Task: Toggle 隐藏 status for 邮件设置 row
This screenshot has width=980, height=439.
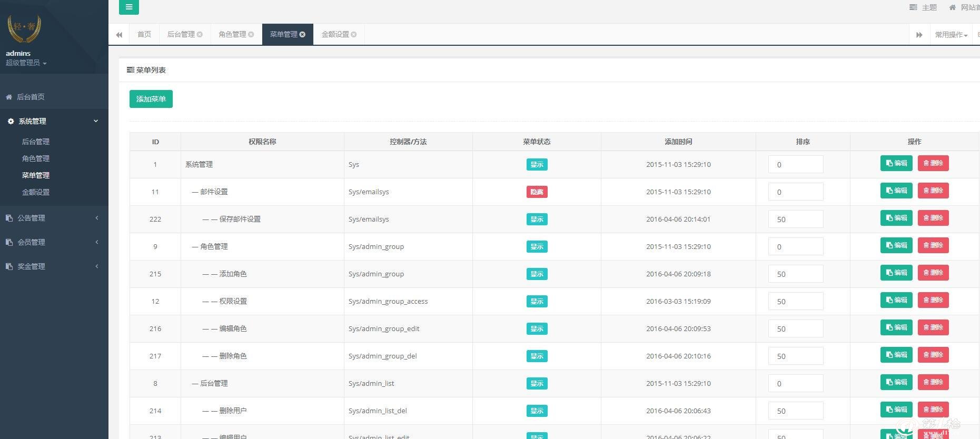Action: pos(537,192)
